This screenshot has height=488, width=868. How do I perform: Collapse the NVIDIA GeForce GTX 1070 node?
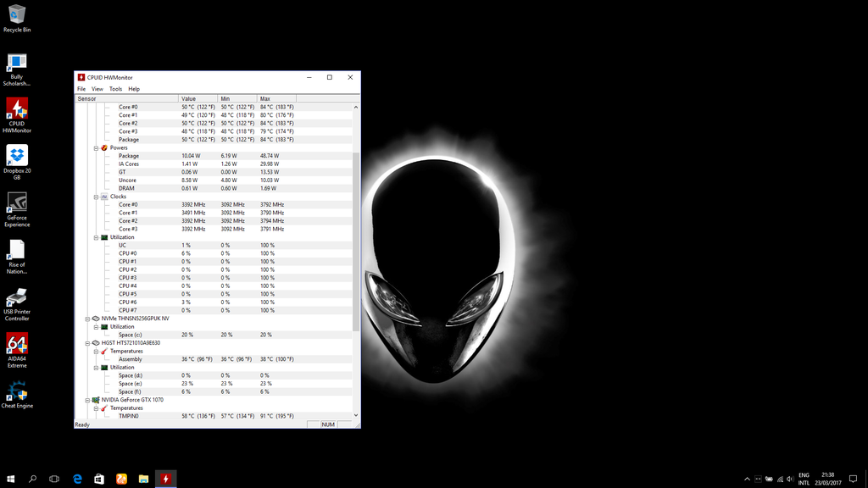click(x=87, y=400)
